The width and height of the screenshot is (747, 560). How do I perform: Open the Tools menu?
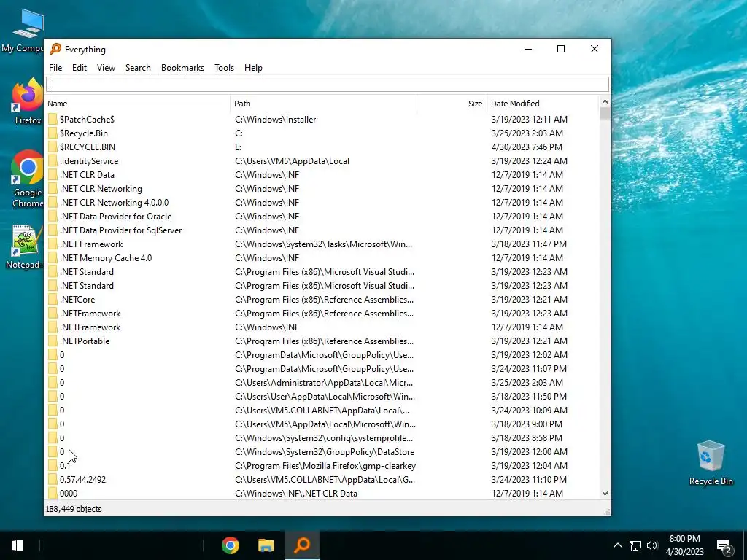[224, 68]
